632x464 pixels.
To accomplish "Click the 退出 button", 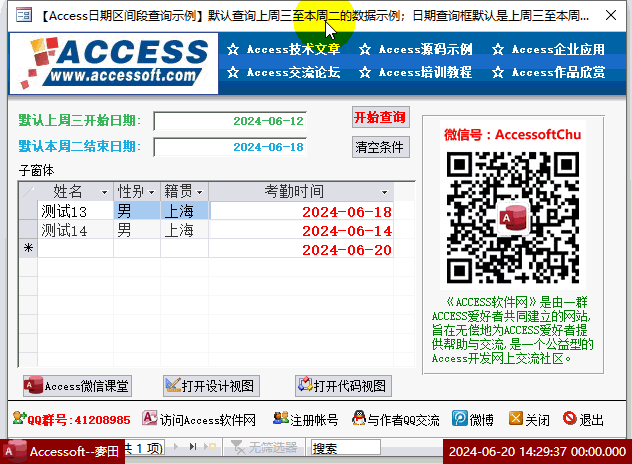I will (x=583, y=419).
